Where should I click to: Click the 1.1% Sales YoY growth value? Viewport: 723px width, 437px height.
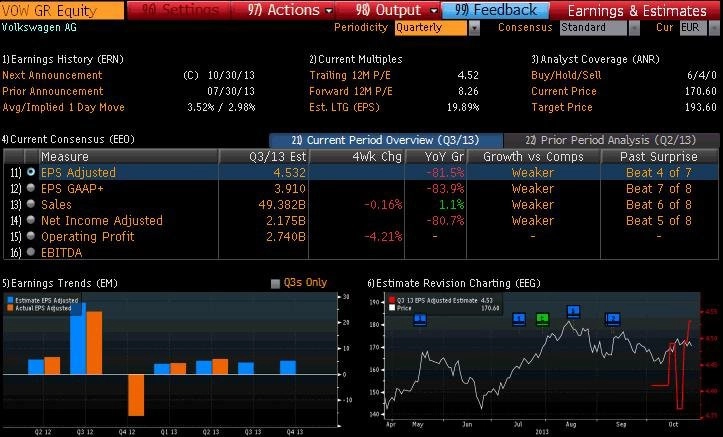click(451, 205)
